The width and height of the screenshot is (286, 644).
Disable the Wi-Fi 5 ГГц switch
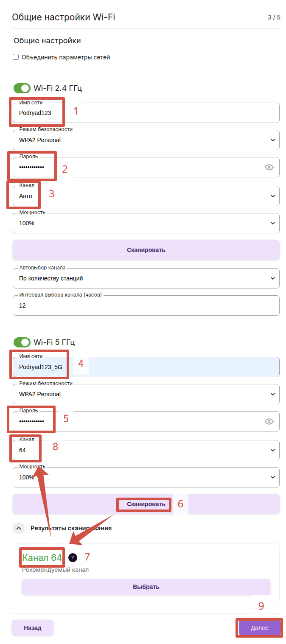point(22,342)
